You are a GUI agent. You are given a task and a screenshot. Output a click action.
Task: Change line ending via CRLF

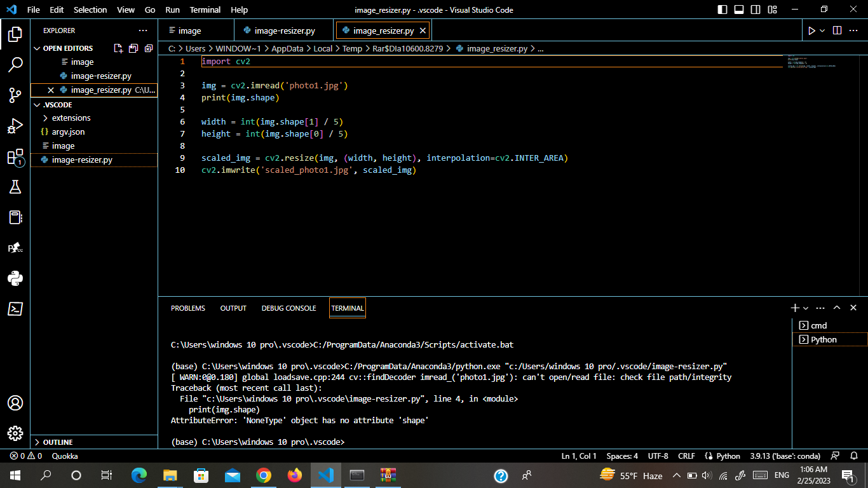[686, 456]
